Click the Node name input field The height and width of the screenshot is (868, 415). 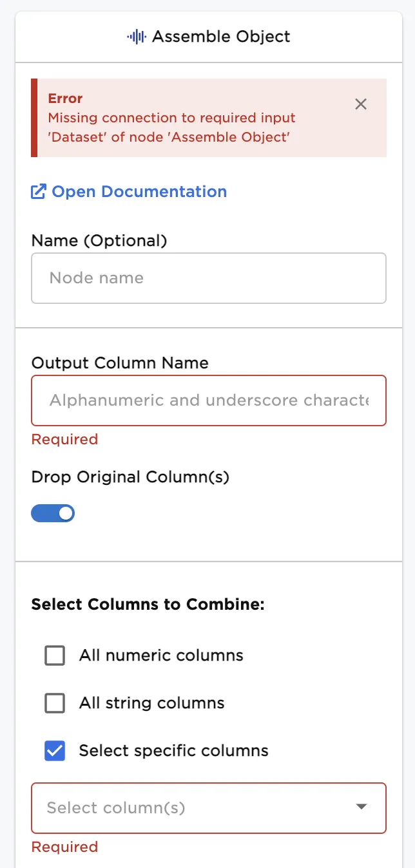pyautogui.click(x=209, y=278)
